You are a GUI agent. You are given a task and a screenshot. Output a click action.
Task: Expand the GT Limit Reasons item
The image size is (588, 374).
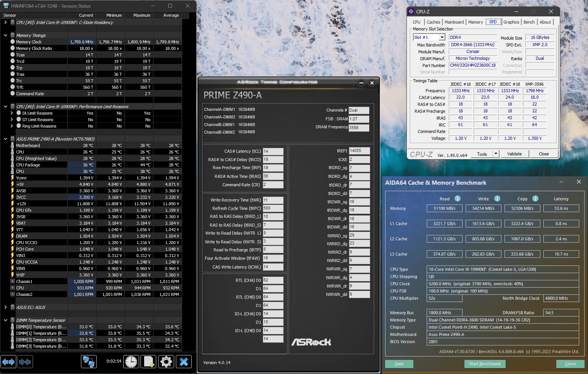point(11,120)
